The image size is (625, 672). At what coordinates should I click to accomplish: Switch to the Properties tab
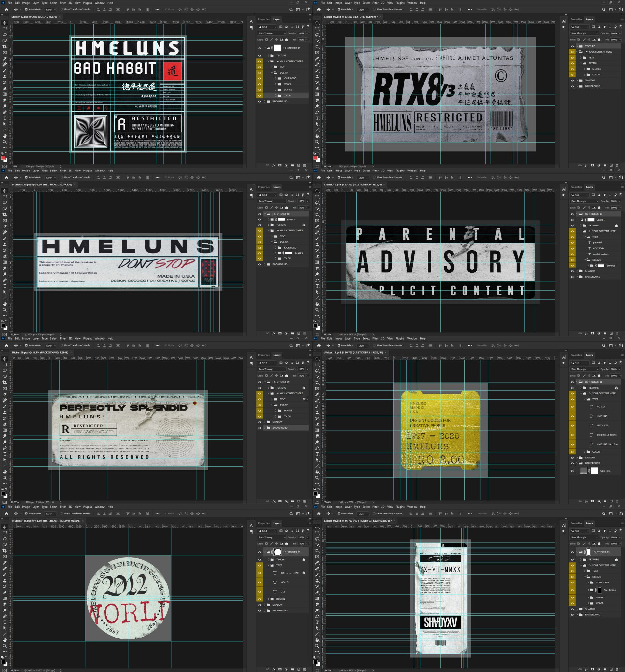tap(263, 19)
